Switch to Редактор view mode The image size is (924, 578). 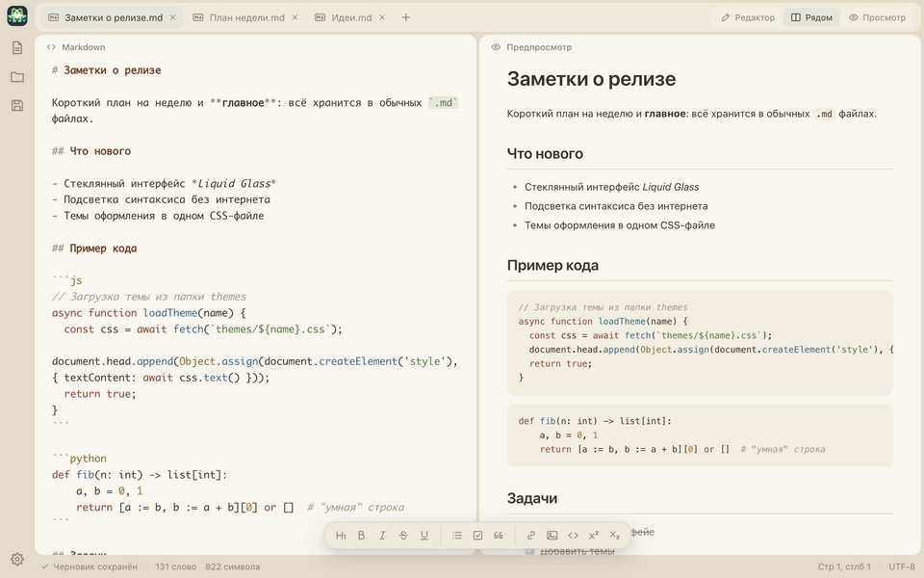(748, 17)
